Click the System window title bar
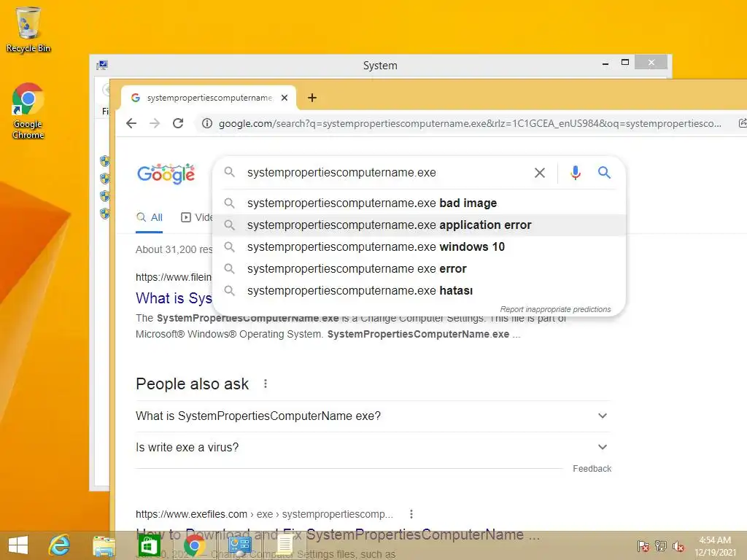The width and height of the screenshot is (747, 560). click(x=379, y=65)
